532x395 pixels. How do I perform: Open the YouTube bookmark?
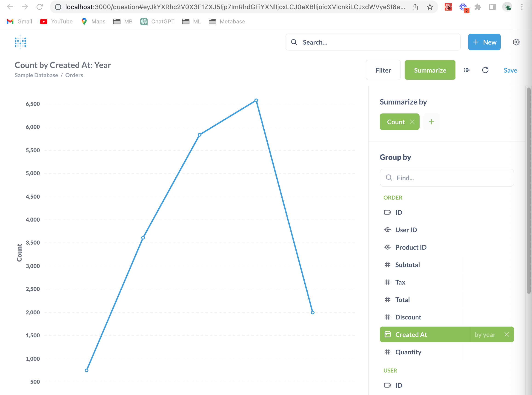coord(56,22)
